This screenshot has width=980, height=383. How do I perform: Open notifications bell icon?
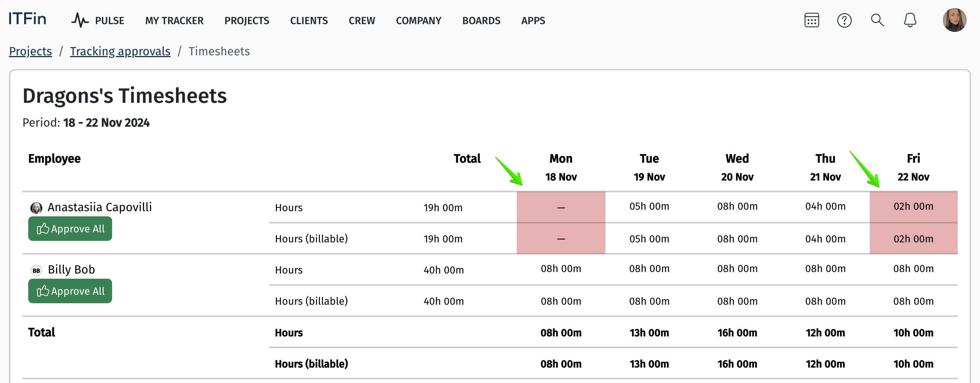point(910,20)
